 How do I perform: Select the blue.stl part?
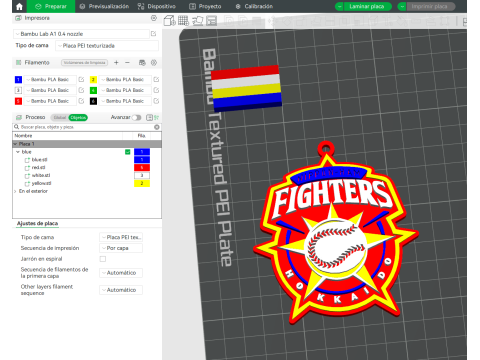point(39,160)
